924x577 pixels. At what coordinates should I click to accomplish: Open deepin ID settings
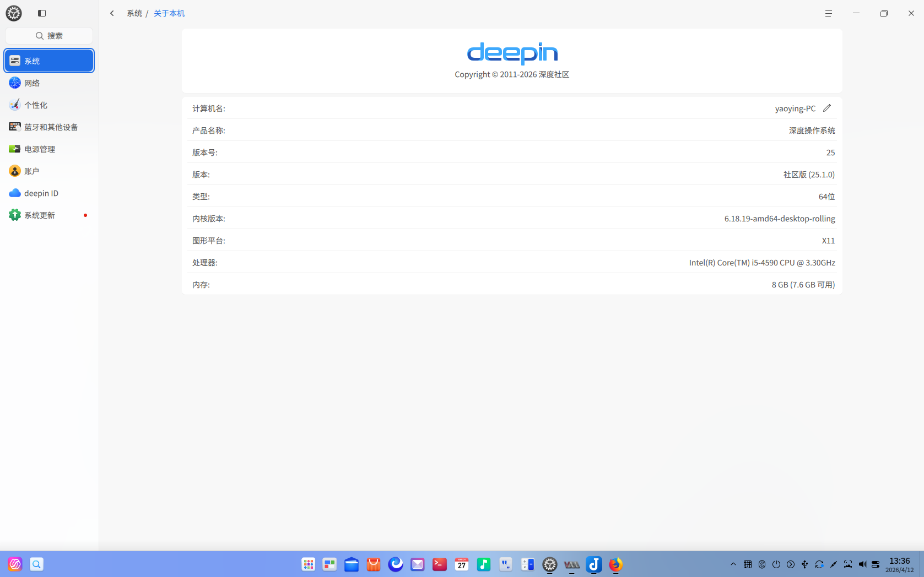[49, 193]
